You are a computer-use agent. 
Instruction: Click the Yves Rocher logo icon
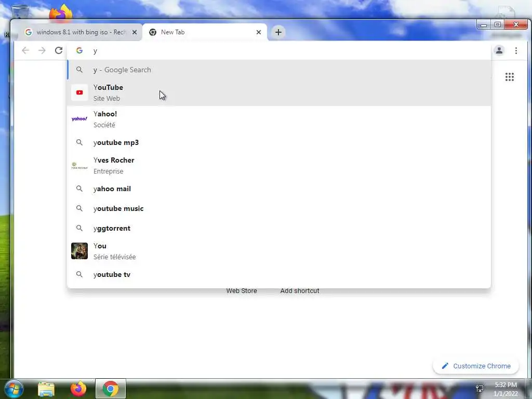[79, 165]
